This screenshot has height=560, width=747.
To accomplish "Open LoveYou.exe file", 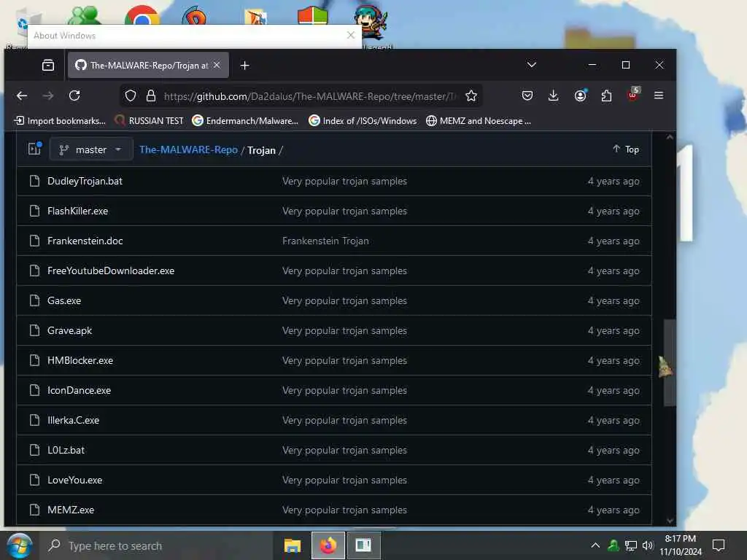I will pyautogui.click(x=75, y=480).
